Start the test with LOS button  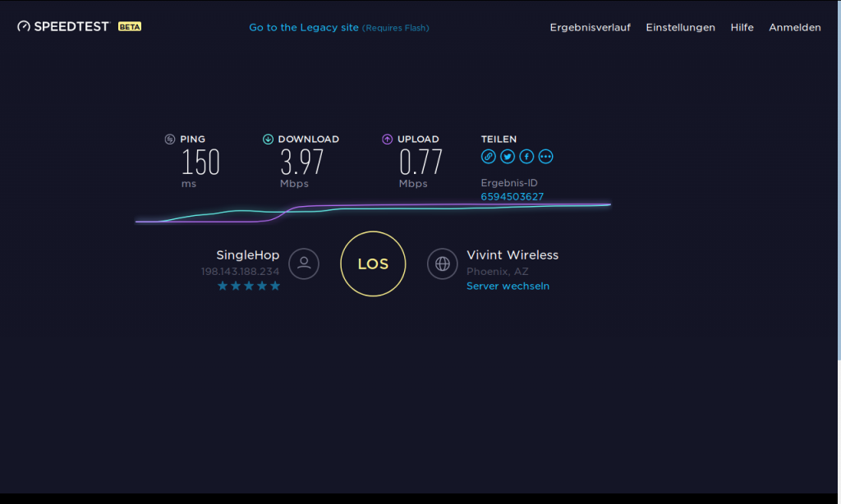(x=373, y=263)
